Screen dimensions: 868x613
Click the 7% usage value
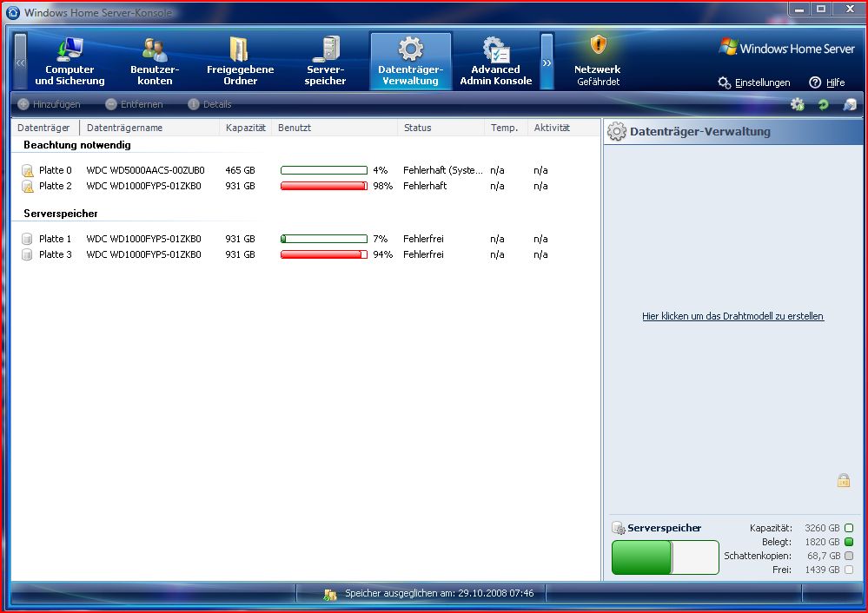(381, 239)
